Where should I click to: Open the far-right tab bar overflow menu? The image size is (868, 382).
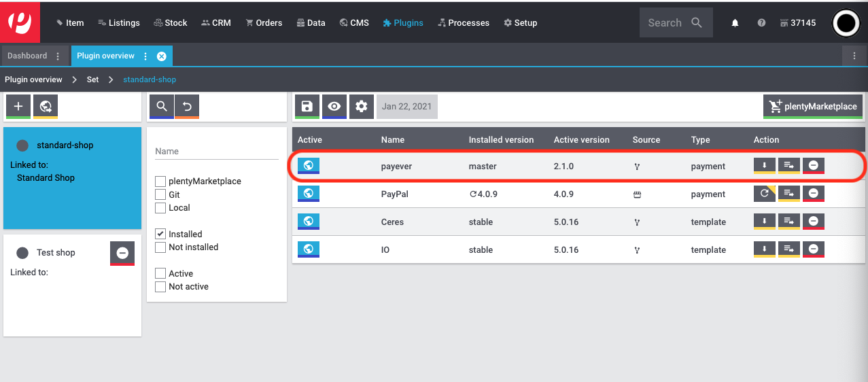click(x=854, y=56)
